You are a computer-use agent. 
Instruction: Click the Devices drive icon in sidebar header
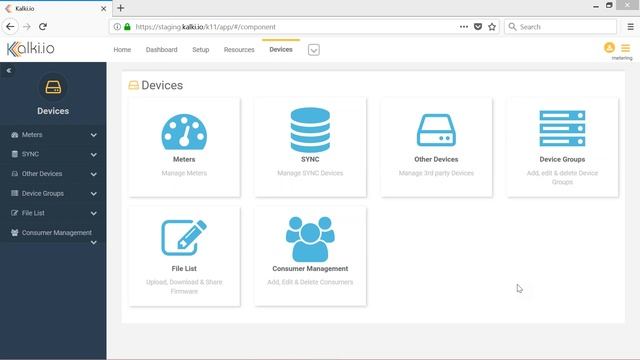[53, 87]
